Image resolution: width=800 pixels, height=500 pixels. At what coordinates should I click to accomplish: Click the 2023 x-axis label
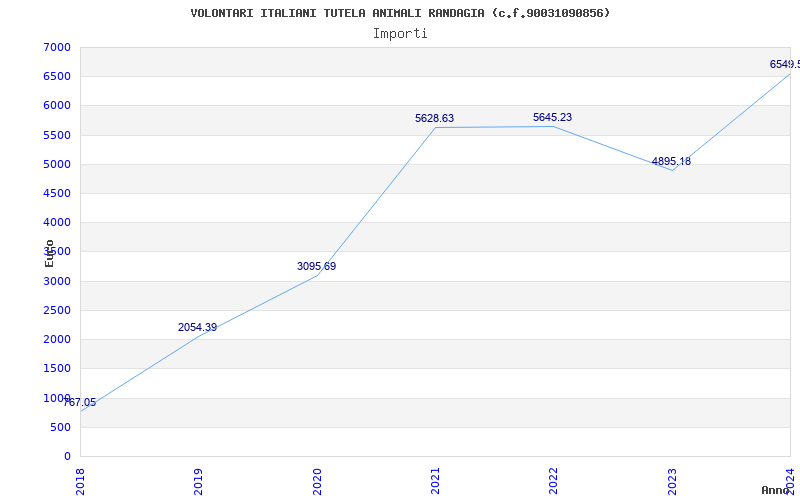point(672,481)
